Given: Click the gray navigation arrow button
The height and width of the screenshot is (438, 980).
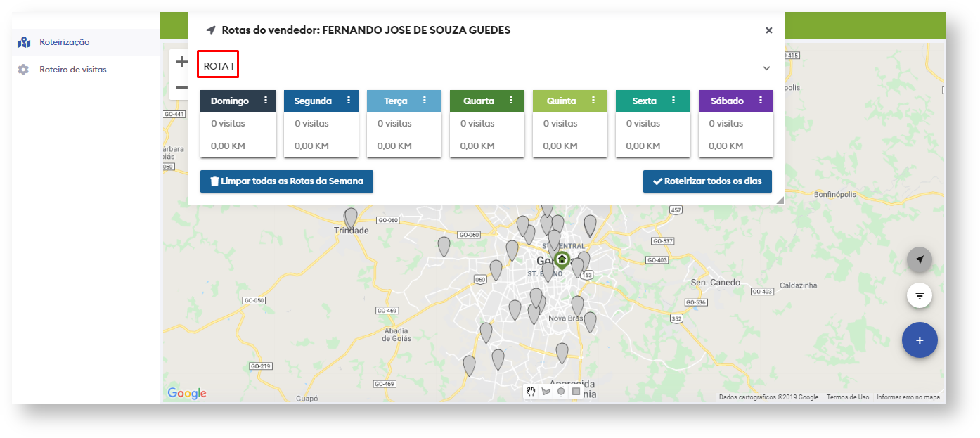Looking at the screenshot, I should [x=920, y=259].
